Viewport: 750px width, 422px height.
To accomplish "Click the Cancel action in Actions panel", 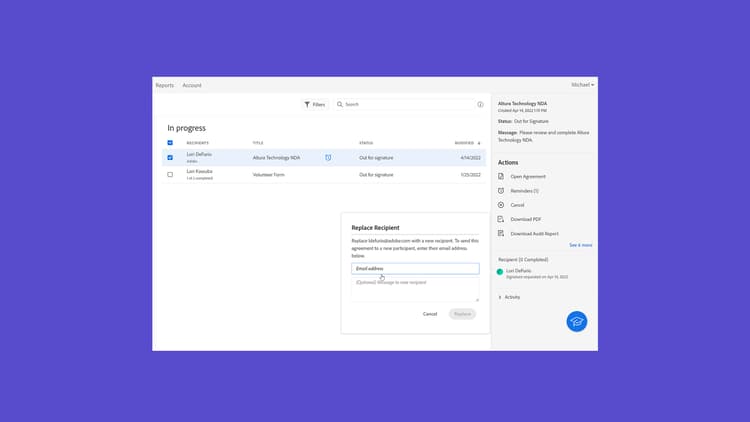I will [517, 205].
